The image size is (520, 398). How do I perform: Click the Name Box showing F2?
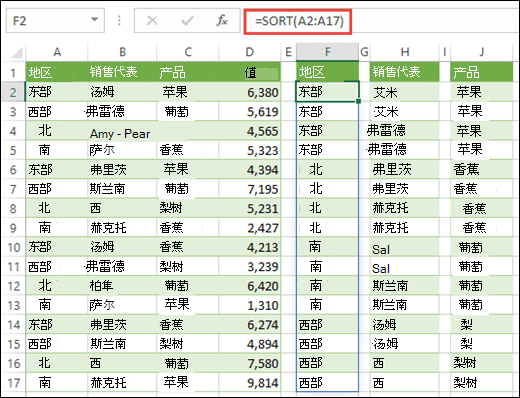(x=55, y=21)
